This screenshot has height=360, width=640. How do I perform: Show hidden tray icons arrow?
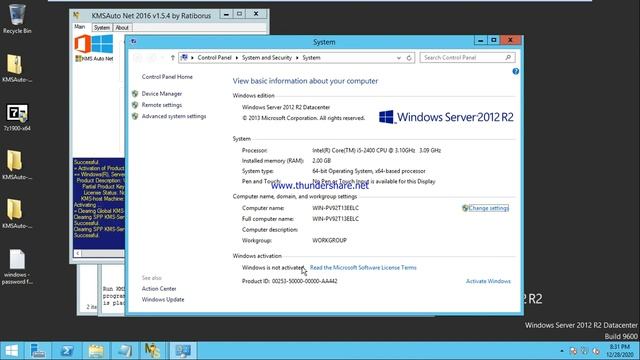tap(562, 351)
